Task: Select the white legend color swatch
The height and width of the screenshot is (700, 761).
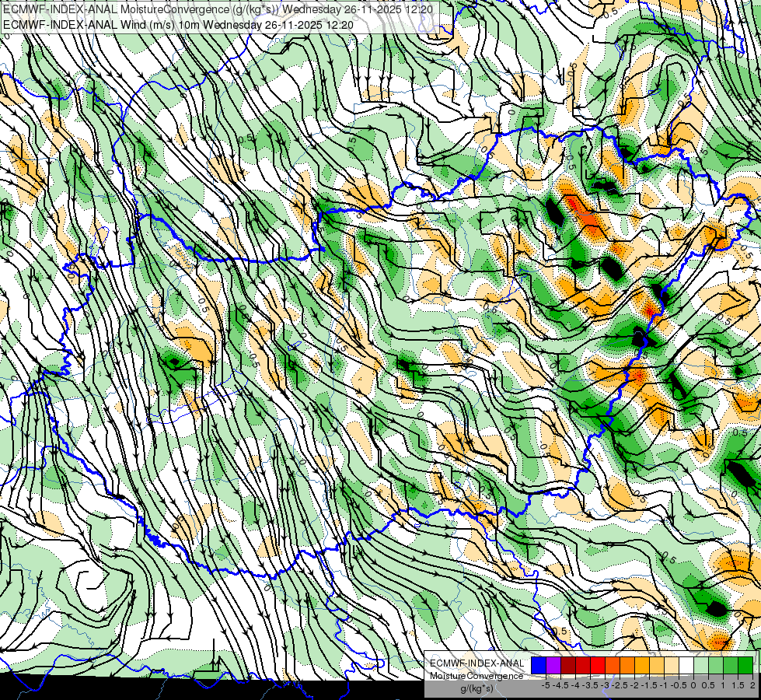Action: [x=686, y=665]
